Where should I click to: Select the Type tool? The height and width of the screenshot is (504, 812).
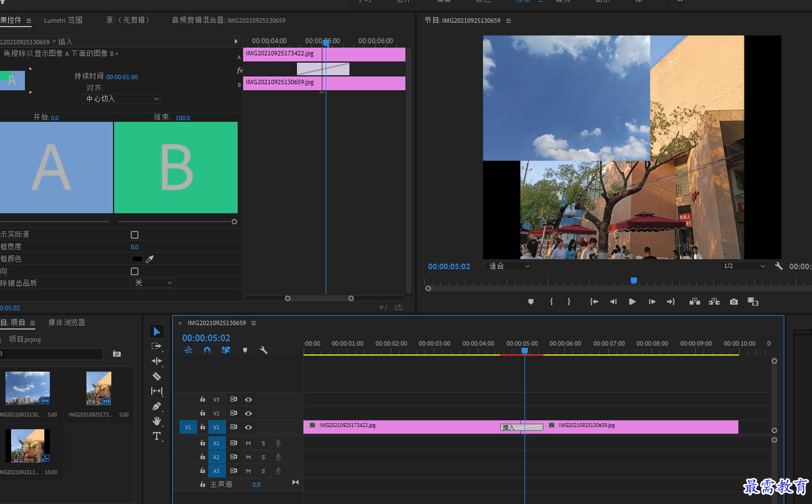(157, 436)
